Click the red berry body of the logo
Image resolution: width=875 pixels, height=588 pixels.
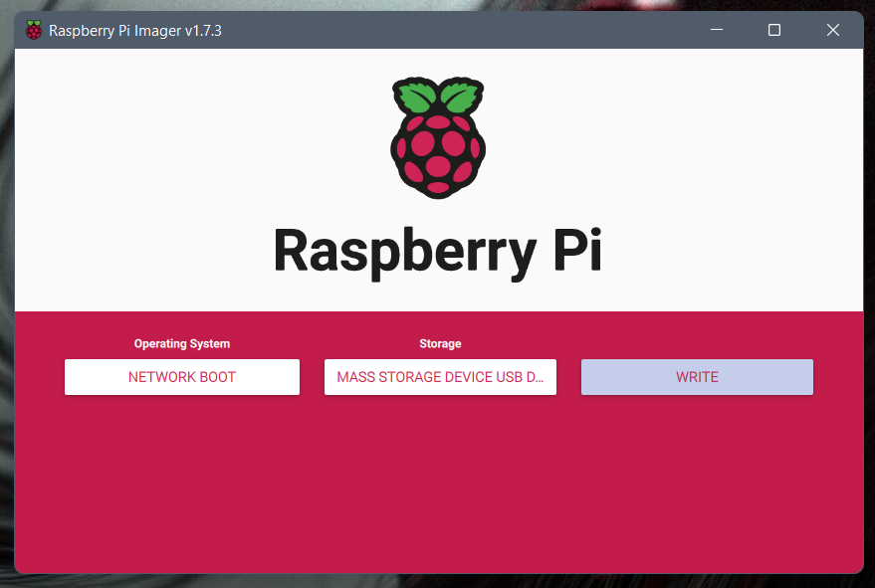coord(437,154)
